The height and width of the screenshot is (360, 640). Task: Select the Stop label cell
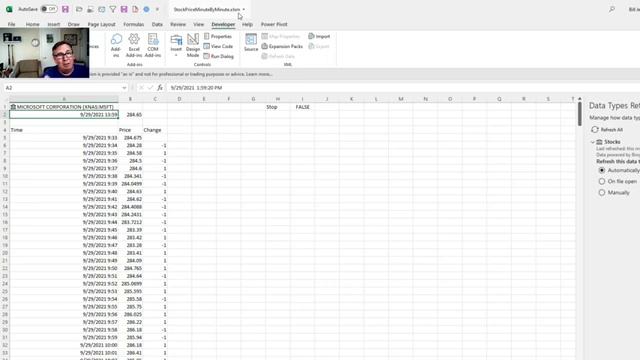coord(278,107)
